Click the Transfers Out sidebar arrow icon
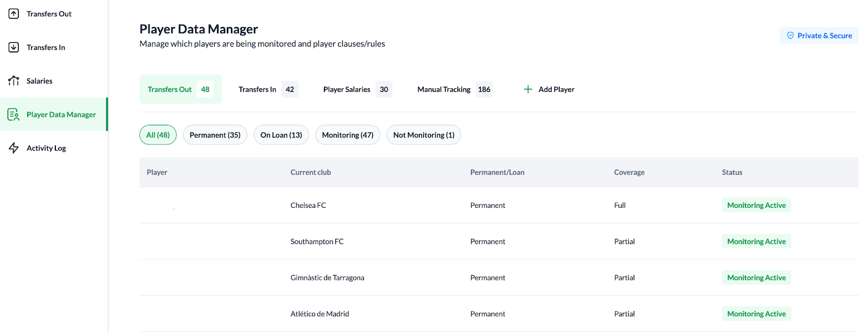The height and width of the screenshot is (332, 868). 14,14
